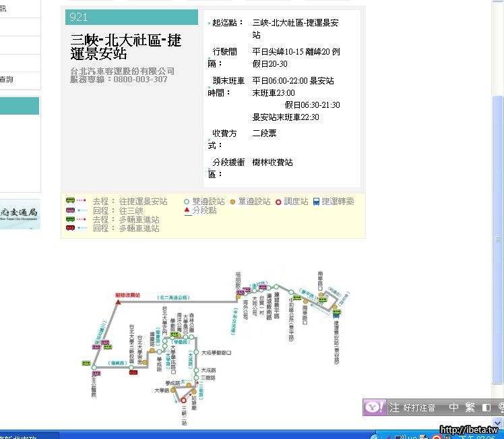Click the New Taipei City transportation bureau banner
The height and width of the screenshot is (439, 504).
coord(20,214)
